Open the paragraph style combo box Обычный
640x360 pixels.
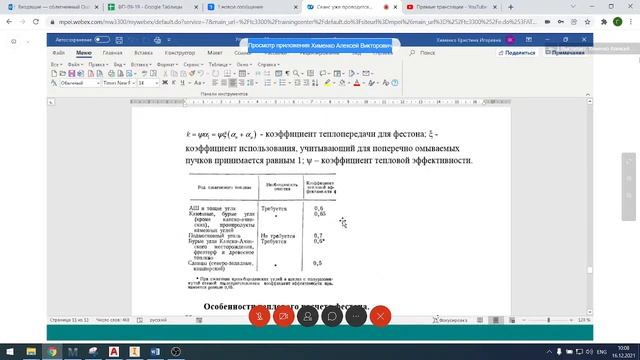click(80, 83)
